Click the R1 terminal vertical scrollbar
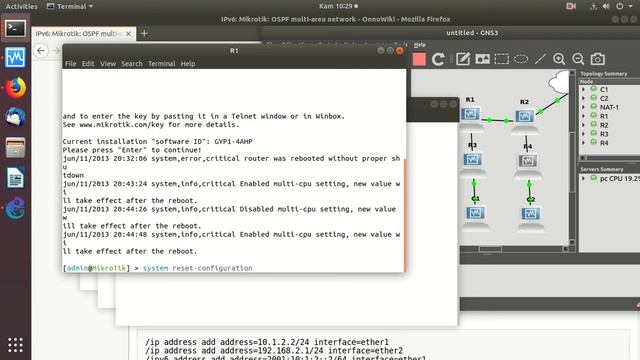Viewport: 640px width, 360px height. tap(405, 215)
